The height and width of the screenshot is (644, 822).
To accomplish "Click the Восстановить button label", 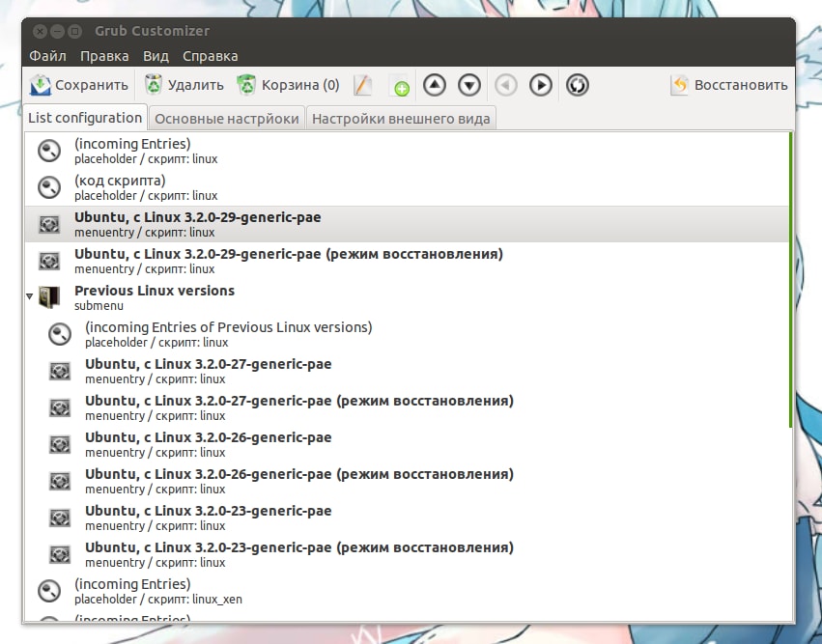I will [741, 85].
